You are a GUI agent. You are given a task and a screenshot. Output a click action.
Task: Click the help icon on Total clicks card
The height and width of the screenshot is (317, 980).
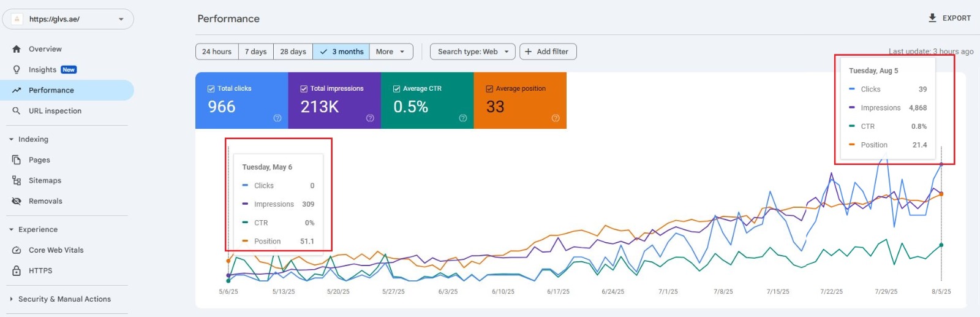click(x=277, y=118)
